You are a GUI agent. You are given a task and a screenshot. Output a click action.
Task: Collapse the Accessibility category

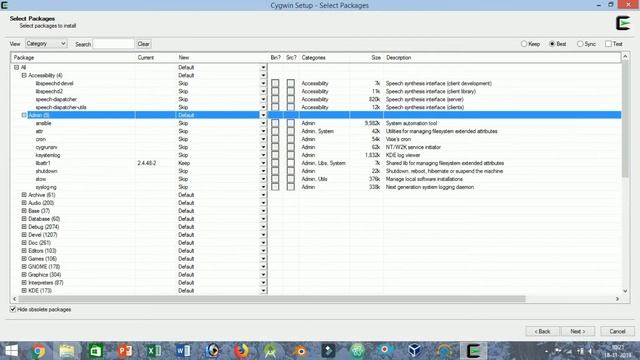tap(24, 75)
